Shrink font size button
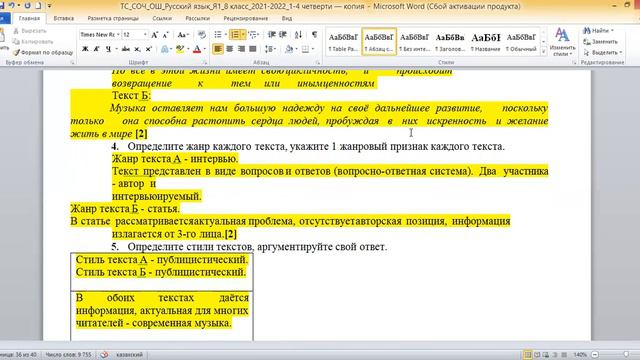 click(x=166, y=35)
